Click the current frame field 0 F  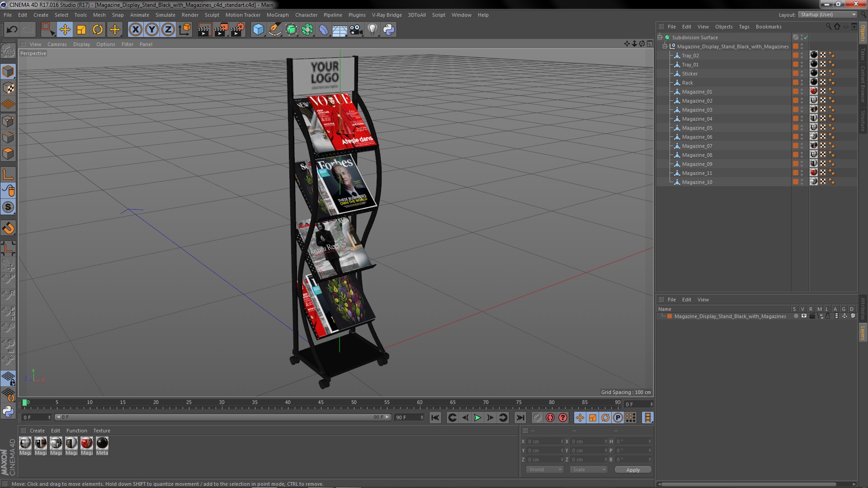[x=638, y=404]
